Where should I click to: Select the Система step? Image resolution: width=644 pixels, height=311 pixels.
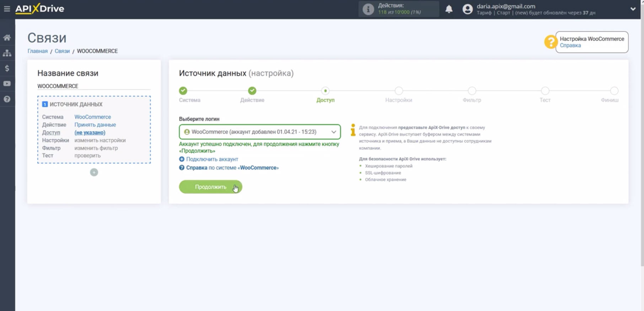click(183, 91)
